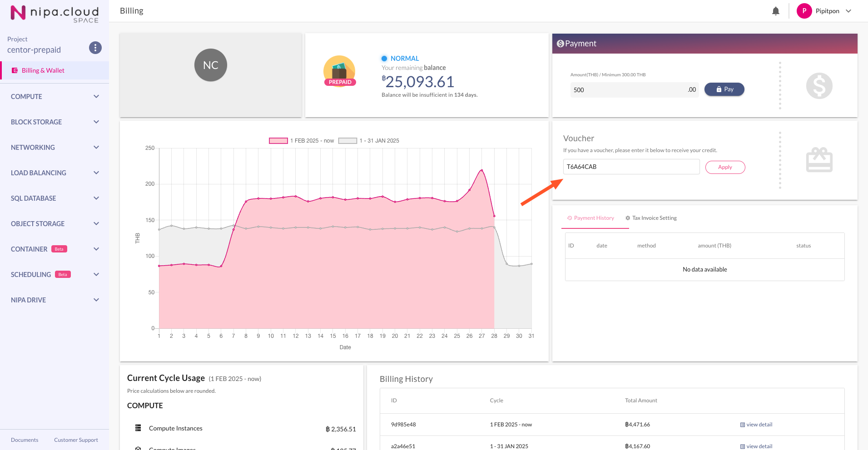Click the voucher code input field
This screenshot has height=450, width=868.
[631, 167]
